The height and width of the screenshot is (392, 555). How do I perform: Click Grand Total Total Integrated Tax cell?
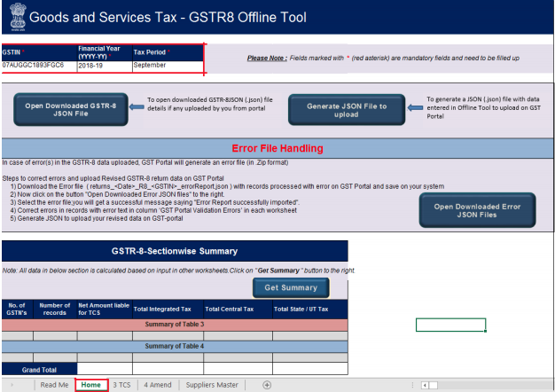click(x=168, y=369)
